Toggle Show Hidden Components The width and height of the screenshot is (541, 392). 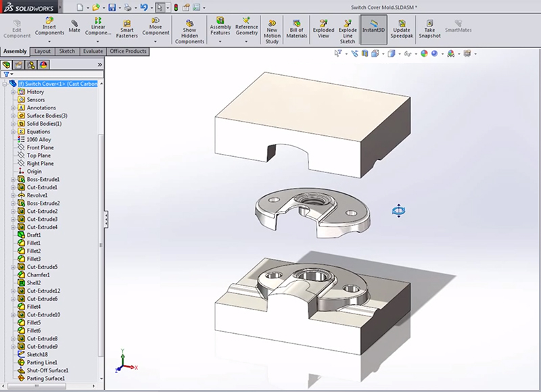[x=189, y=24]
